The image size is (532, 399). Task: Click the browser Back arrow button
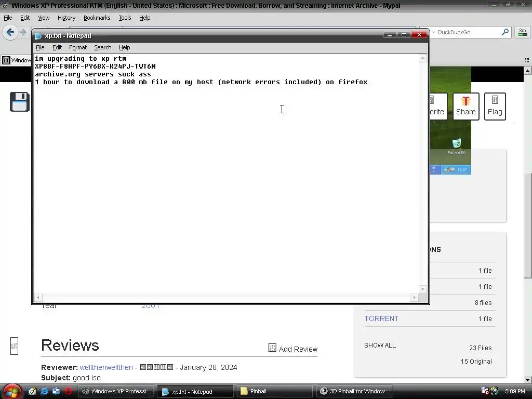tap(10, 33)
